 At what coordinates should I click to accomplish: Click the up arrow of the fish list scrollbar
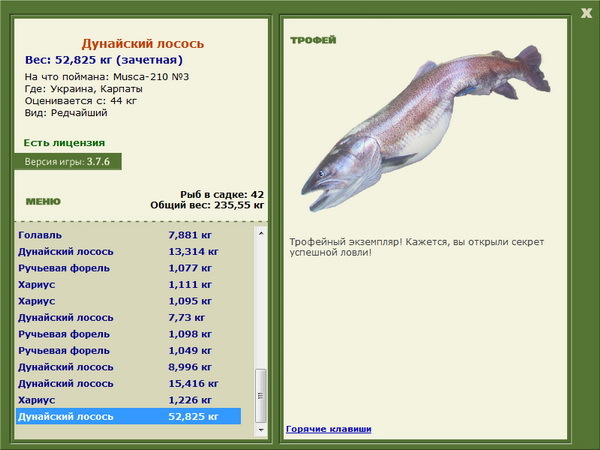coord(261,233)
